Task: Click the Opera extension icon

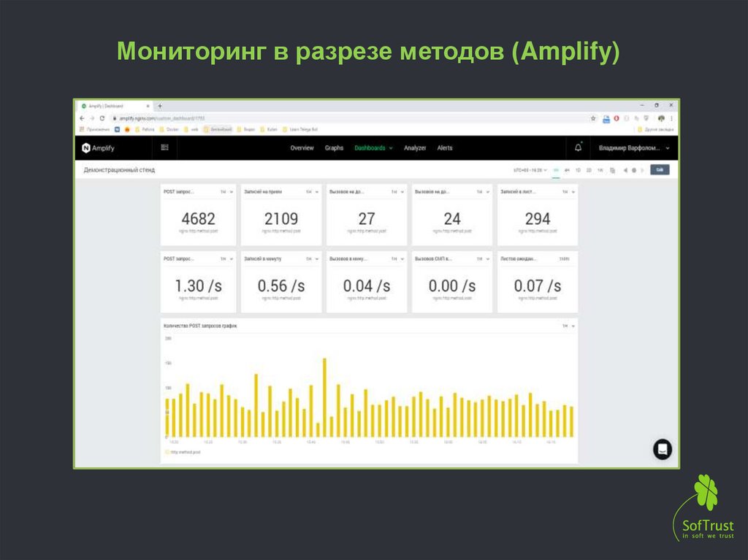Action: point(617,118)
